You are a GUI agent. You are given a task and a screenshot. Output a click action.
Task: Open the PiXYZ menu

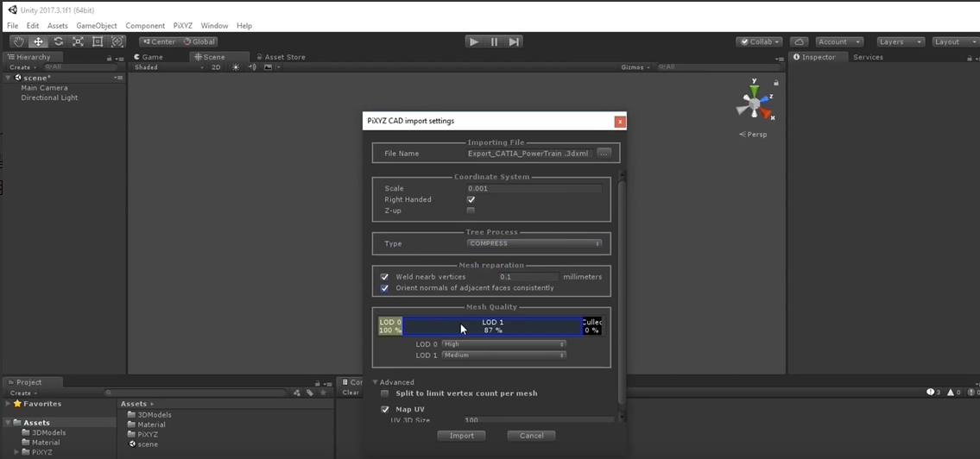tap(183, 26)
